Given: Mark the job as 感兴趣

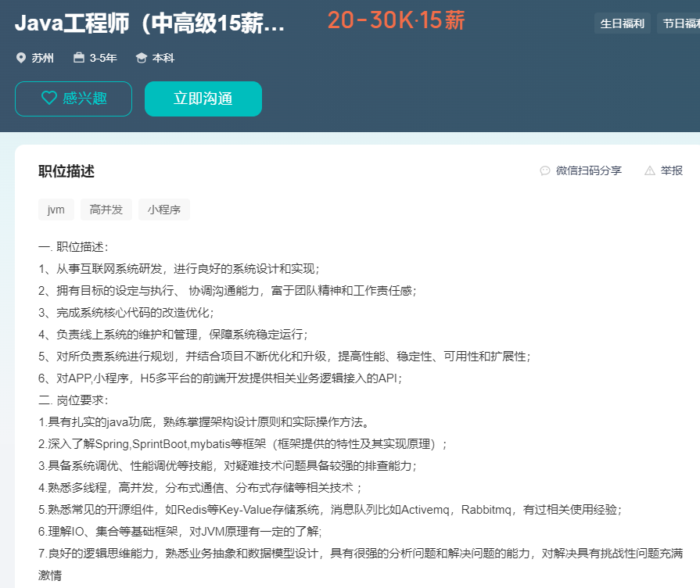Looking at the screenshot, I should 74,99.
